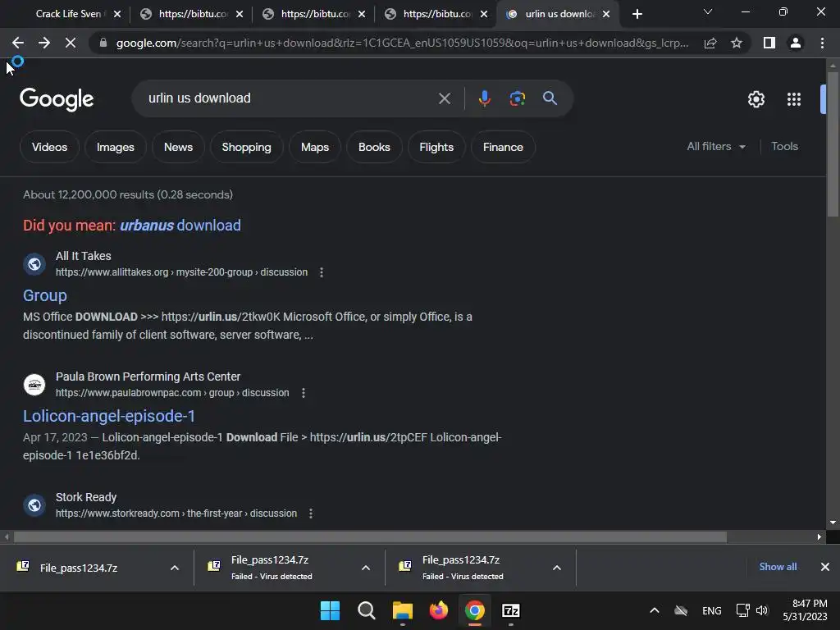Expand options for second File_pass1234.7z download
The width and height of the screenshot is (840, 630).
(x=366, y=568)
